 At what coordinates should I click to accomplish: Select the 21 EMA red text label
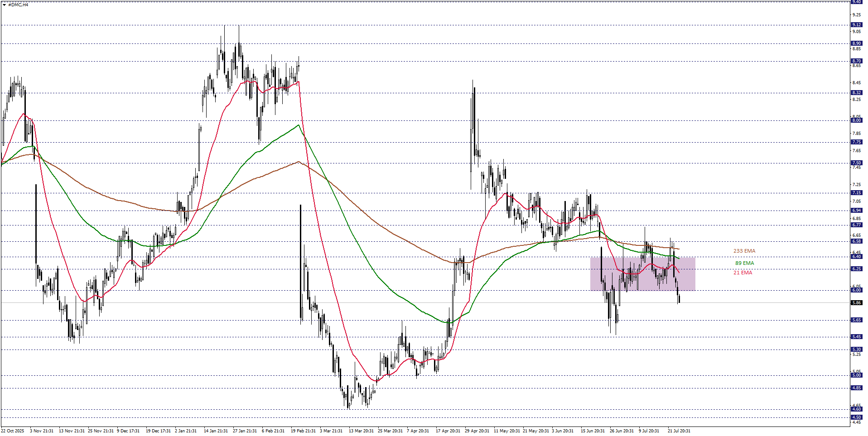click(743, 273)
